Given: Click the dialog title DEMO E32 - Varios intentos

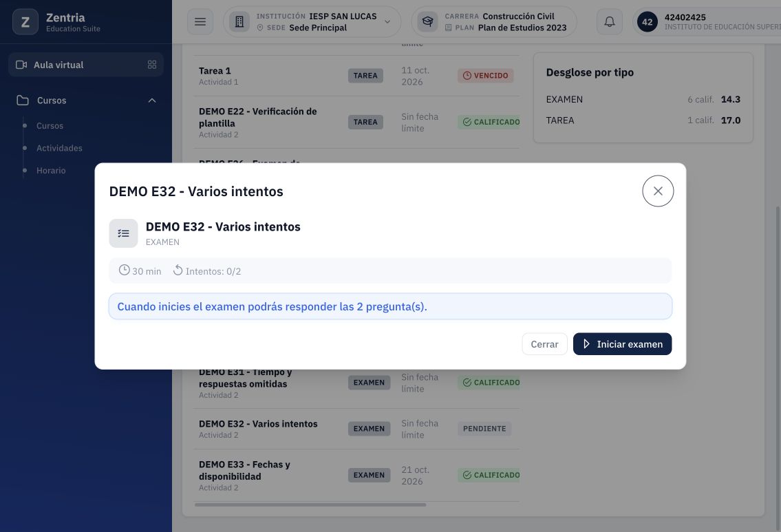Looking at the screenshot, I should tap(196, 191).
